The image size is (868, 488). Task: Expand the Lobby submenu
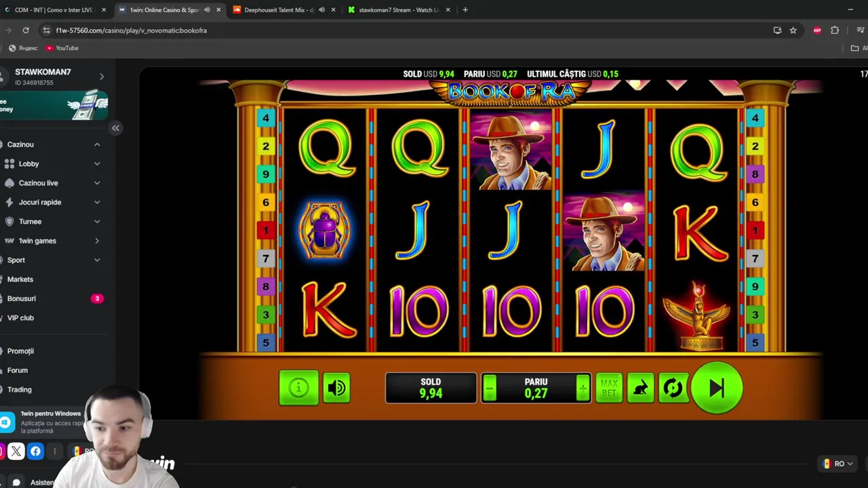(x=97, y=163)
